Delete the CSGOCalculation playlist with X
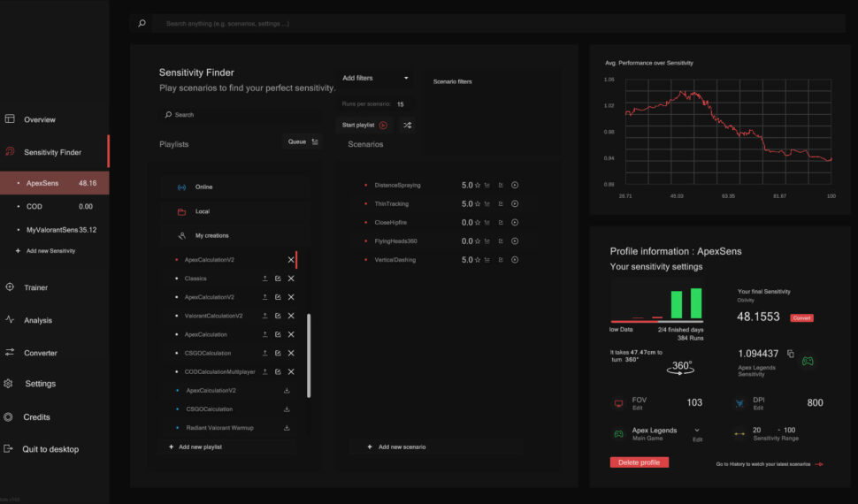Screen dimensions: 858x504 tap(291, 353)
